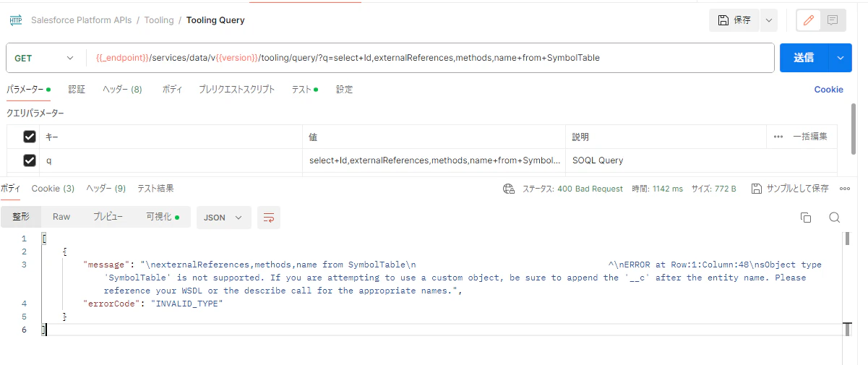Select the 整形 pretty view

(x=20, y=217)
